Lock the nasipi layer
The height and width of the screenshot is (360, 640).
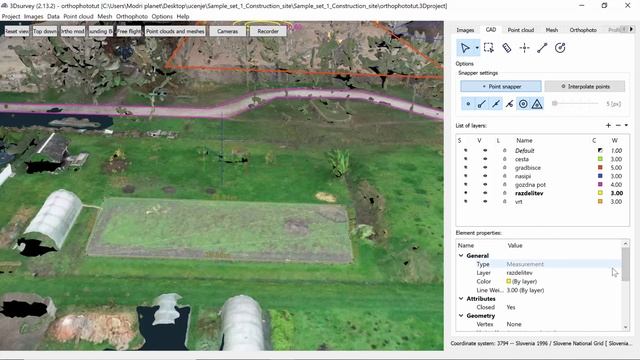[x=504, y=176]
